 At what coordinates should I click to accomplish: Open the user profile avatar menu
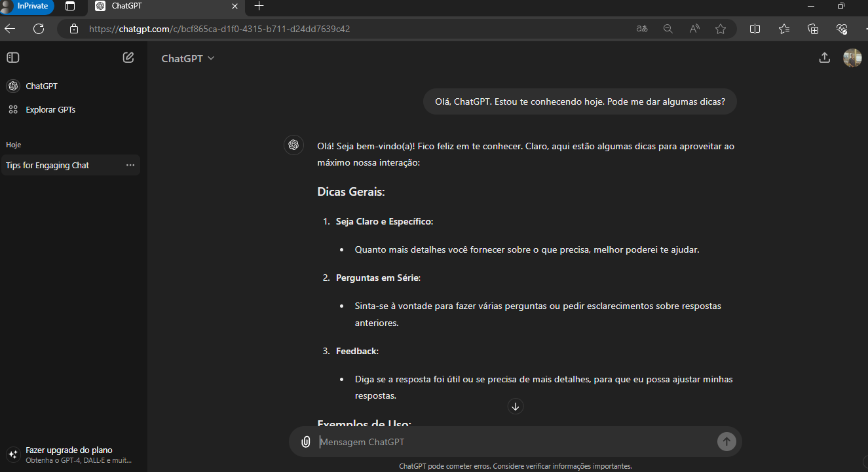pos(852,58)
